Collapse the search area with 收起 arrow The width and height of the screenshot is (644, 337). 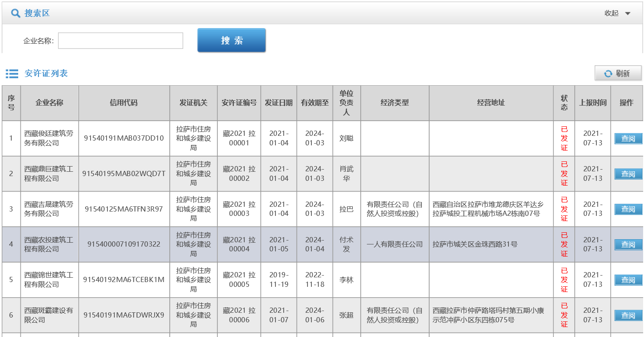click(x=628, y=13)
